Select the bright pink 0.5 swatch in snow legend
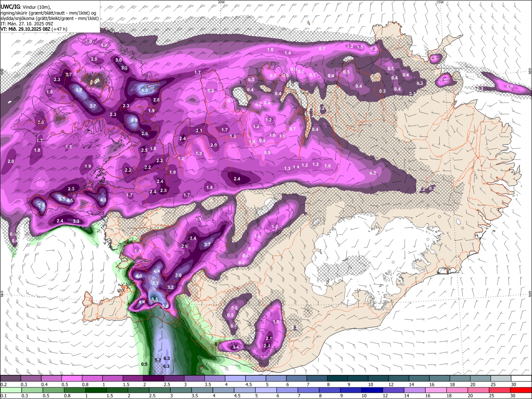Image resolution: width=532 pixels, height=399 pixels. pos(72,379)
